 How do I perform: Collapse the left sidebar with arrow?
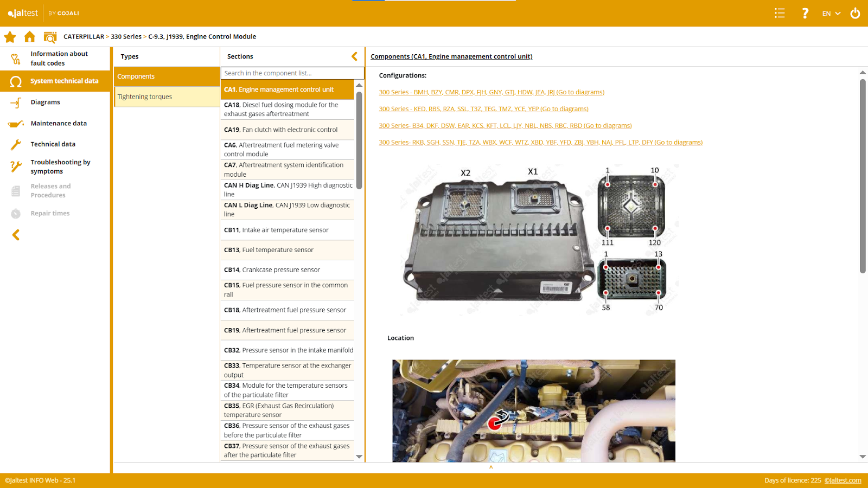tap(16, 235)
